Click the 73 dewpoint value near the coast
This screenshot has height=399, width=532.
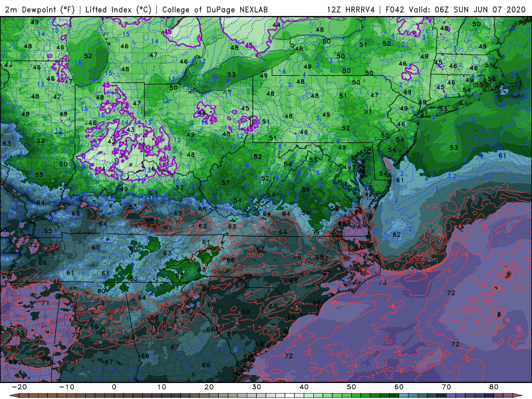[383, 281]
